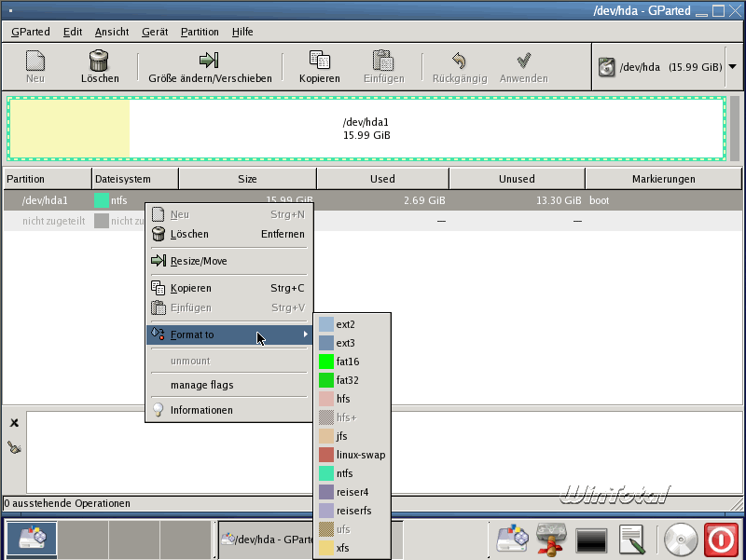
Task: Click the Kopieren toolbar icon
Action: 319,61
